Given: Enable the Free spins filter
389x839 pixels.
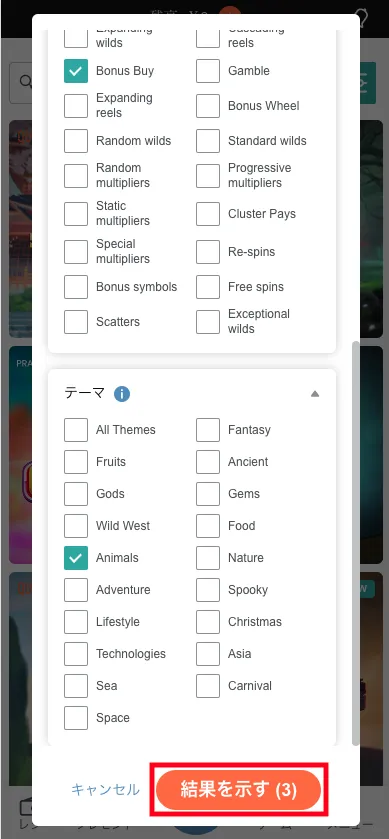Looking at the screenshot, I should pyautogui.click(x=208, y=287).
